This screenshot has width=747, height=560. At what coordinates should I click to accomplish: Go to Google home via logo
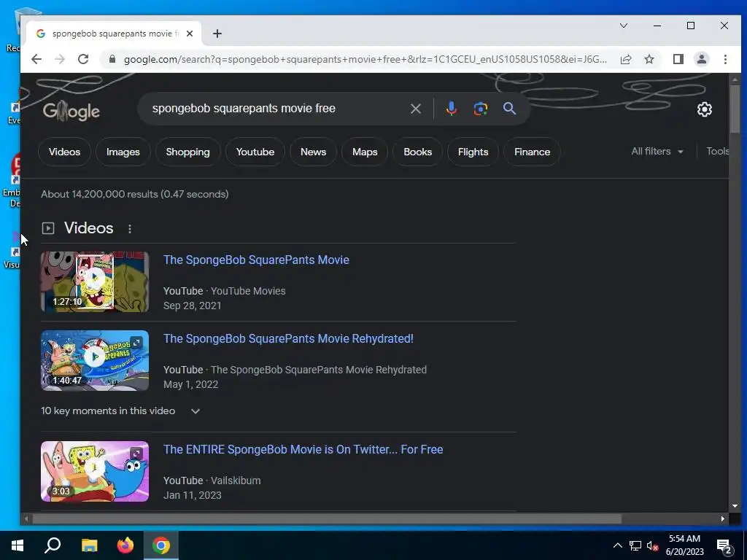pos(71,111)
